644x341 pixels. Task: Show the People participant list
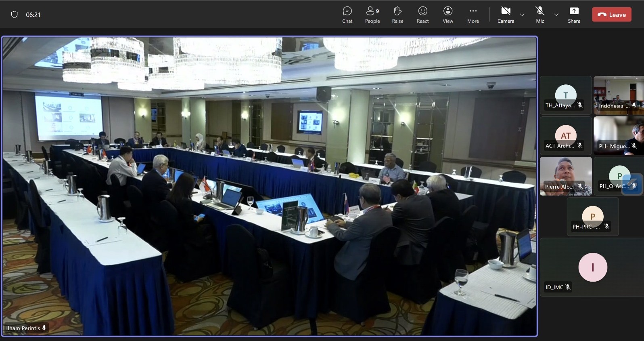click(372, 15)
